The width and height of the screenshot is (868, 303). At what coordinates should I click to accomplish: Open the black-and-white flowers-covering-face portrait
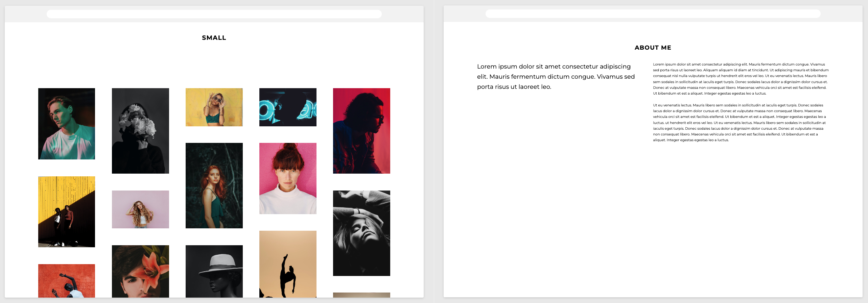coord(140,131)
